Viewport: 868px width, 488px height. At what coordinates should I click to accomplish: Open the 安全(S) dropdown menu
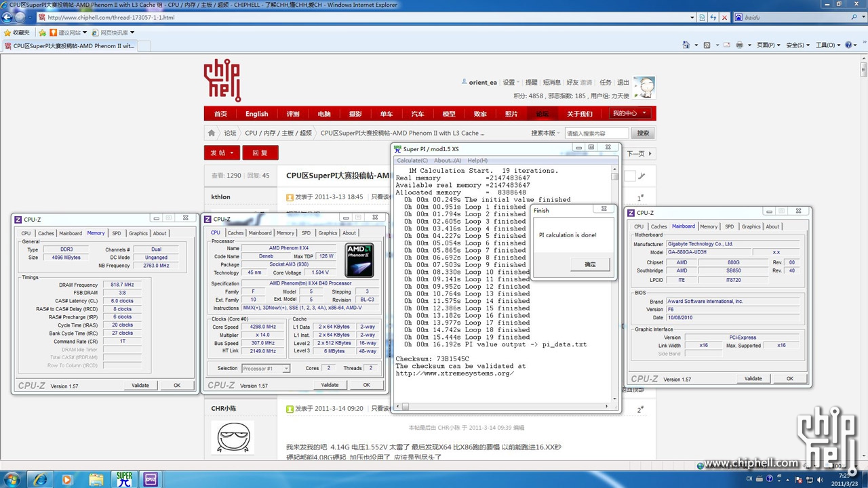pos(798,45)
